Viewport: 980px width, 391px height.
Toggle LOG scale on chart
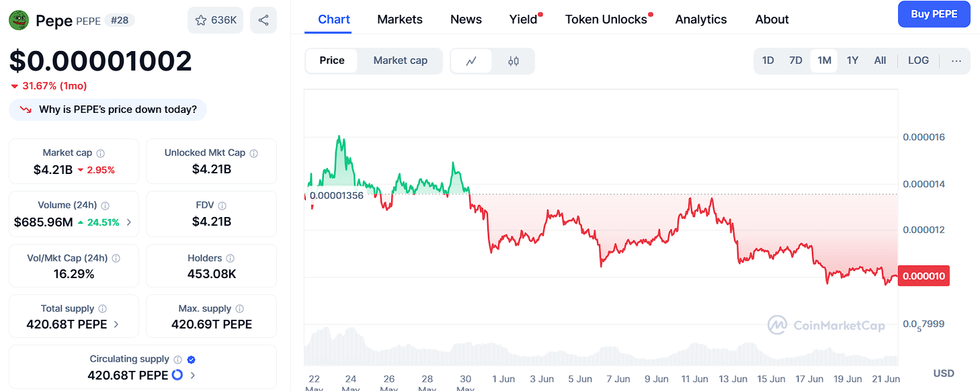[x=918, y=60]
